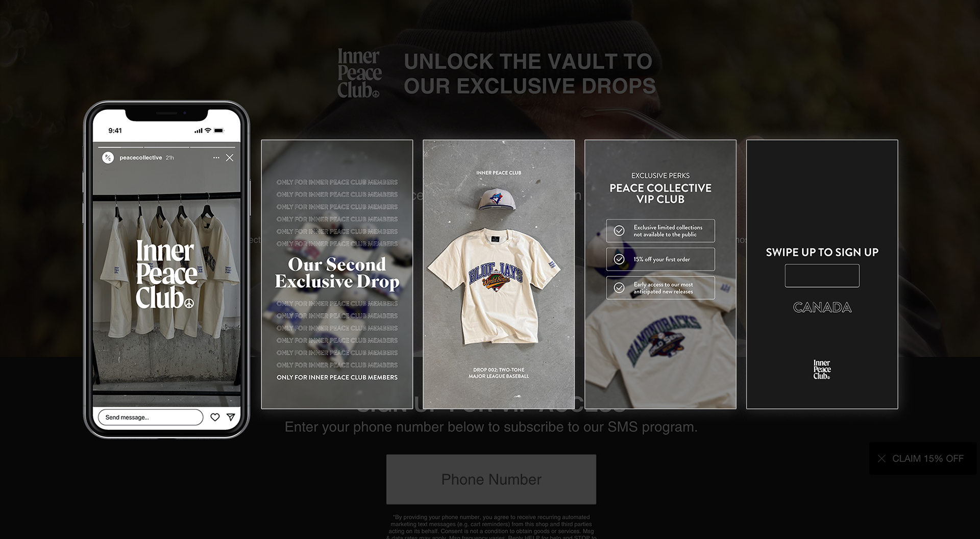The height and width of the screenshot is (539, 980).
Task: Check the exclusive limited collections checkmark
Action: coord(619,231)
